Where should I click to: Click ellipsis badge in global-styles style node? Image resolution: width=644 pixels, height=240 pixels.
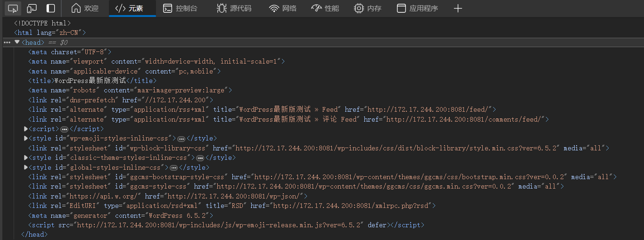(x=173, y=167)
